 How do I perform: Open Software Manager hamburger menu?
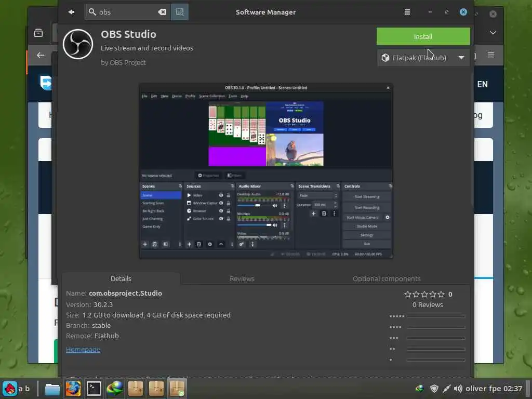[x=407, y=12]
